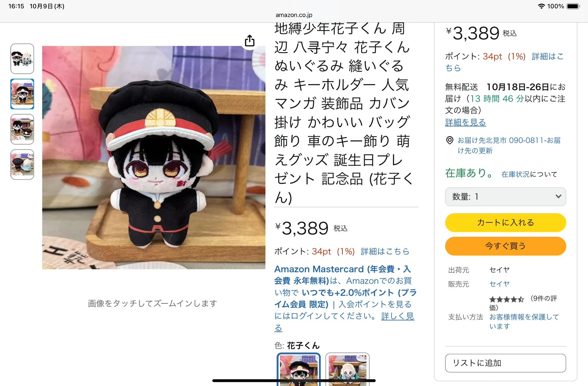This screenshot has height=386, width=588.
Task: Select first product thumbnail with two plushies
Action: tap(22, 59)
